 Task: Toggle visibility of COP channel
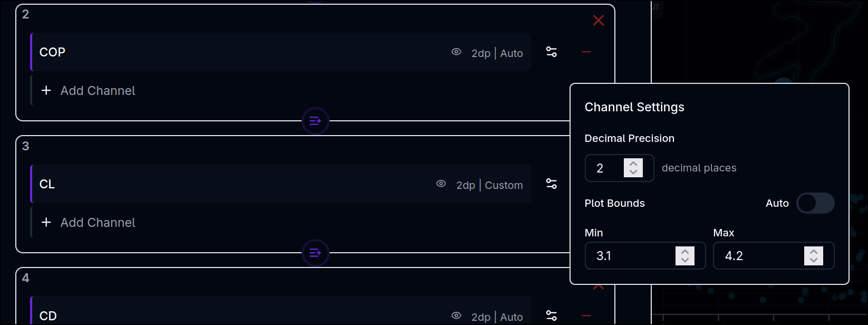[456, 52]
